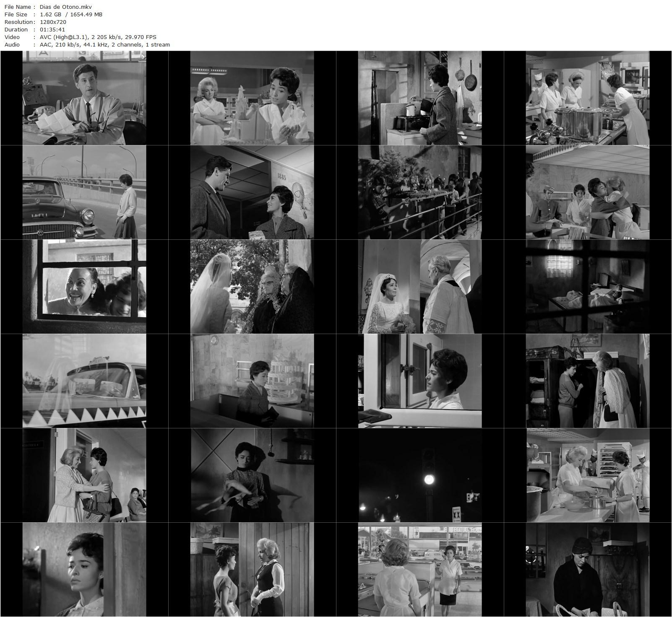Click thumbnail of woman at stove with kettle
The width and height of the screenshot is (672, 617).
[x=419, y=98]
